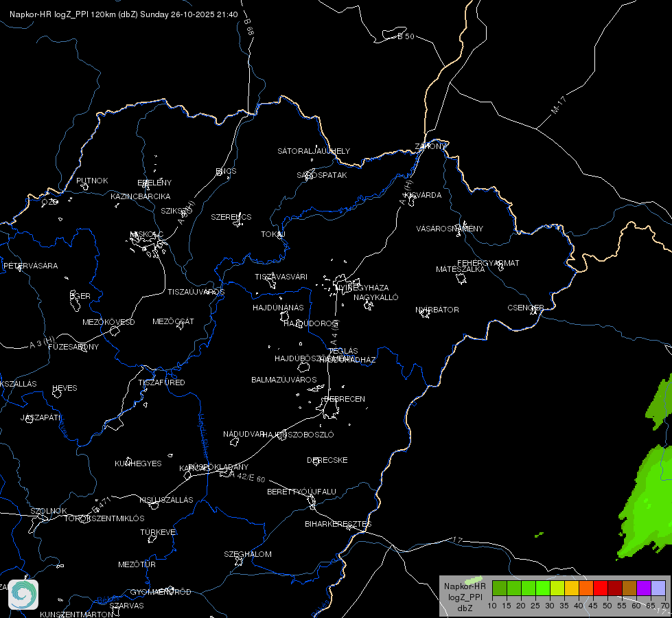The width and height of the screenshot is (672, 618).
Task: Select the SÁTORALJAÚJHELY town label
Action: click(314, 151)
